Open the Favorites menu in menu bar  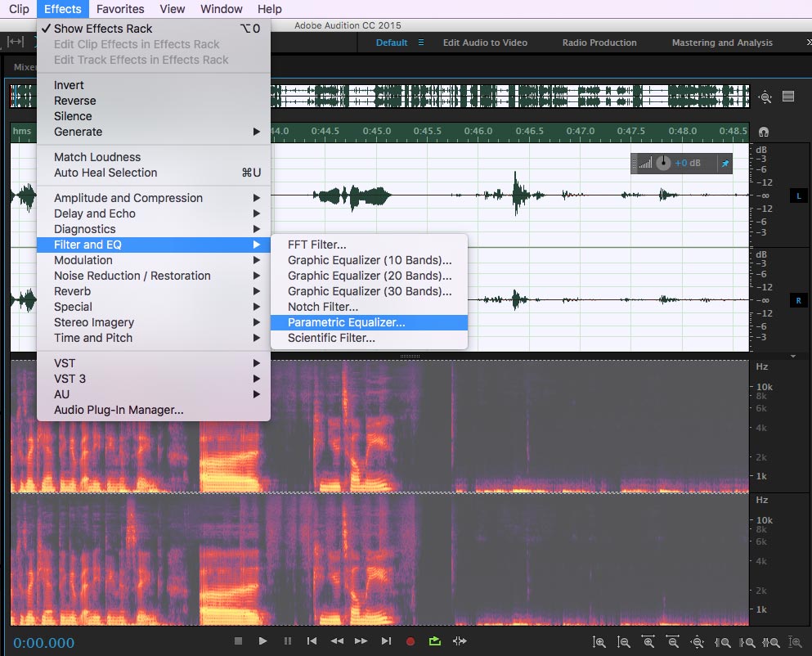pos(119,9)
